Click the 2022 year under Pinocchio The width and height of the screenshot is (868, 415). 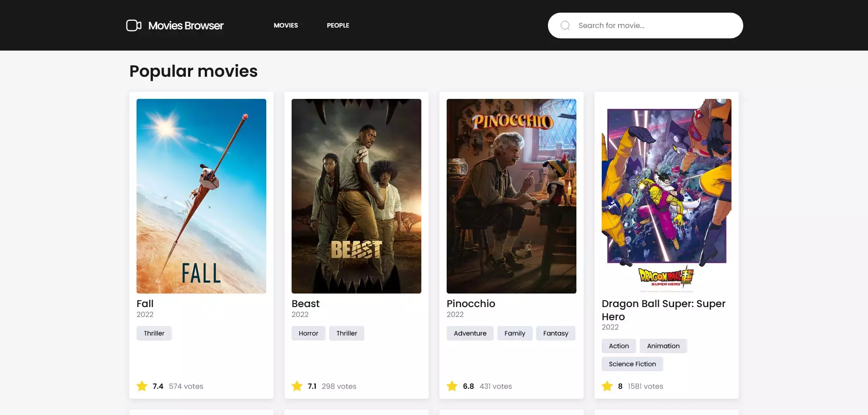click(455, 314)
